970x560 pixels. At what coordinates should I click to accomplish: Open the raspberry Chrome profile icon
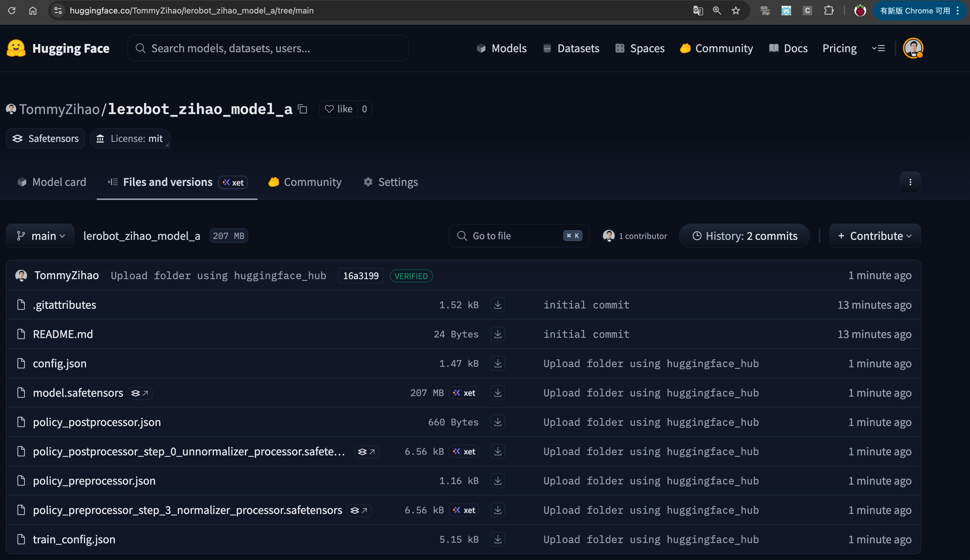click(x=860, y=10)
